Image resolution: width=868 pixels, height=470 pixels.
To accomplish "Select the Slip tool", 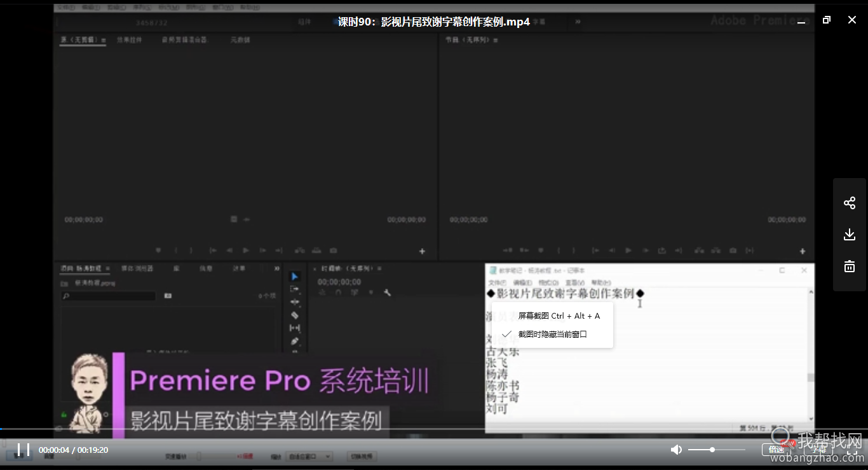I will coord(294,328).
